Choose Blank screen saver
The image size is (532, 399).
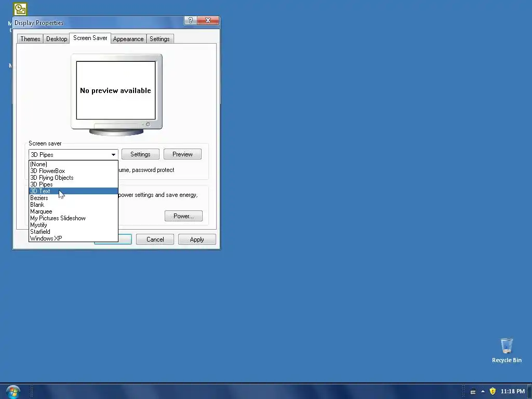coord(73,205)
